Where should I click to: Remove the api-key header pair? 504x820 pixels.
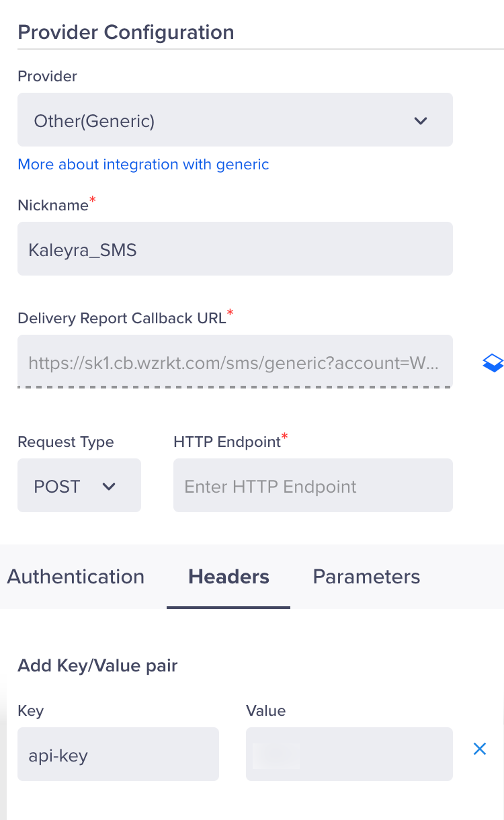click(479, 749)
